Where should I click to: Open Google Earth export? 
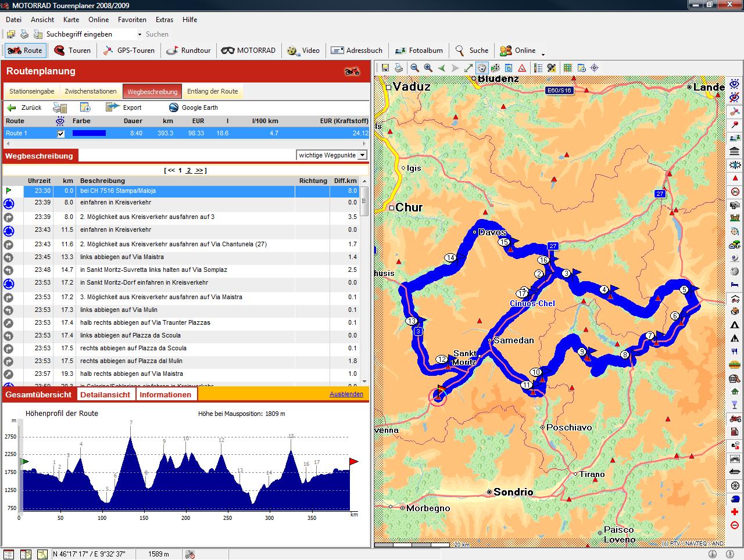193,107
